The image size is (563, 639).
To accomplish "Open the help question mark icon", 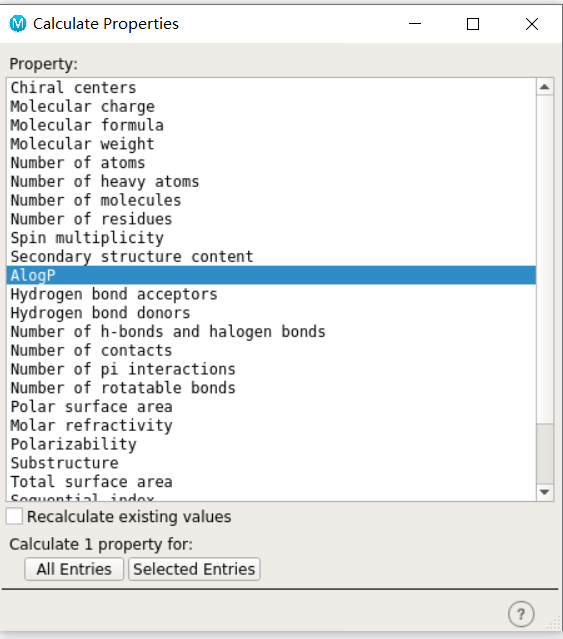I will click(521, 614).
